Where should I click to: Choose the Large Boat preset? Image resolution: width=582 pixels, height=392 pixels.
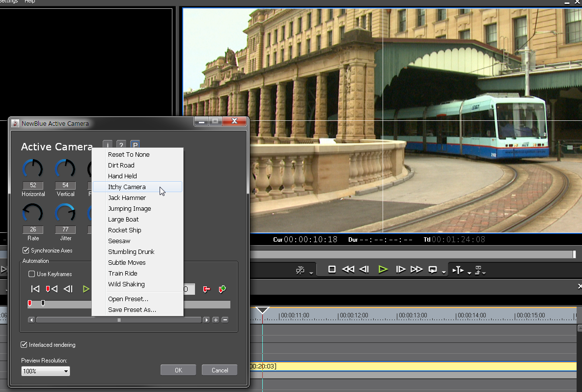[138, 219]
